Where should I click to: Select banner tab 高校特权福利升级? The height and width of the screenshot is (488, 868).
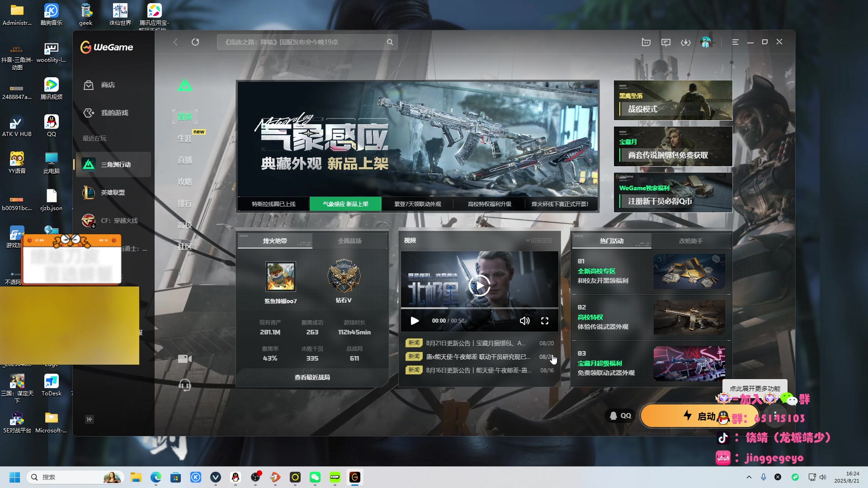pos(489,204)
